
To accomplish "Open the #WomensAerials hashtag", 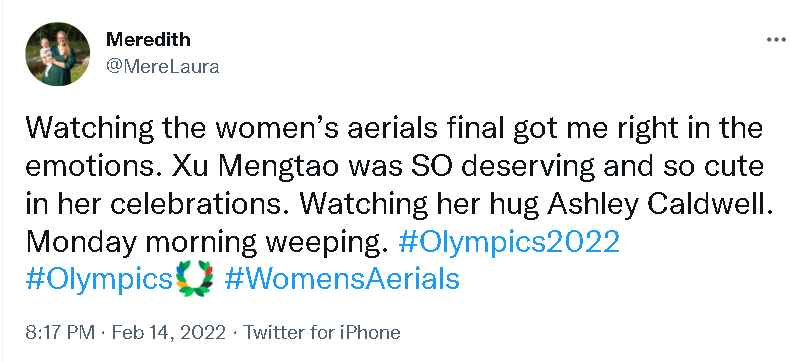I will (x=342, y=279).
